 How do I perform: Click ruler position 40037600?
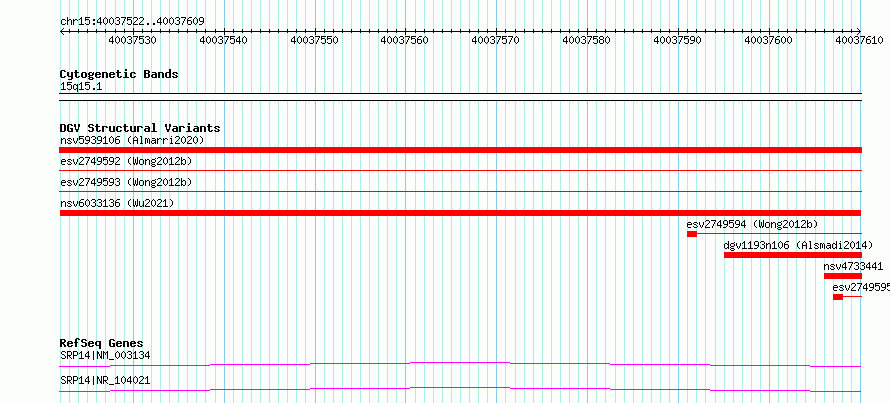point(769,40)
